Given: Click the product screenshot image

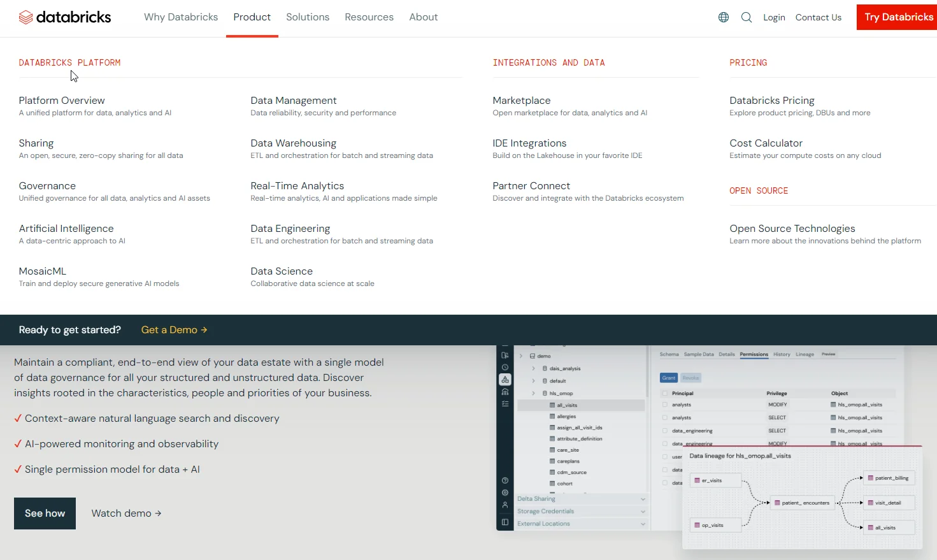Looking at the screenshot, I should point(709,447).
